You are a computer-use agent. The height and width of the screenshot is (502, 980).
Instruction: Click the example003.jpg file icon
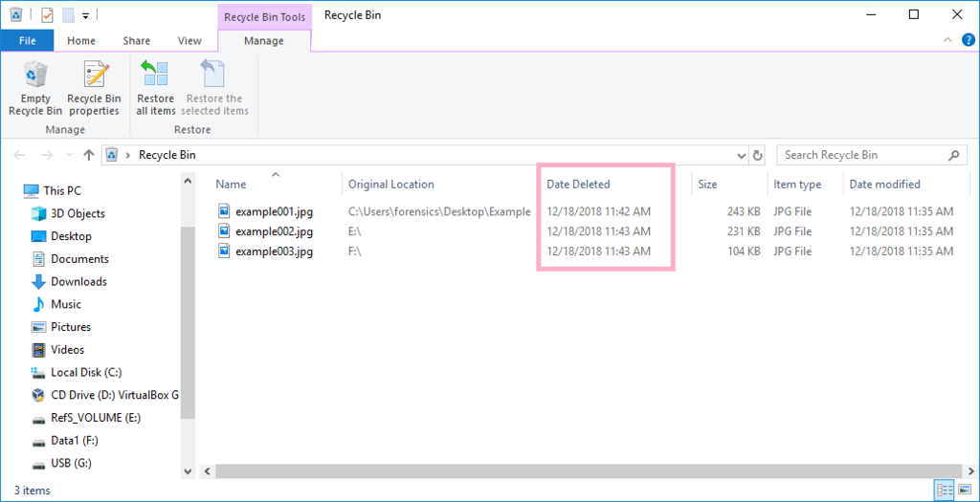click(x=225, y=251)
